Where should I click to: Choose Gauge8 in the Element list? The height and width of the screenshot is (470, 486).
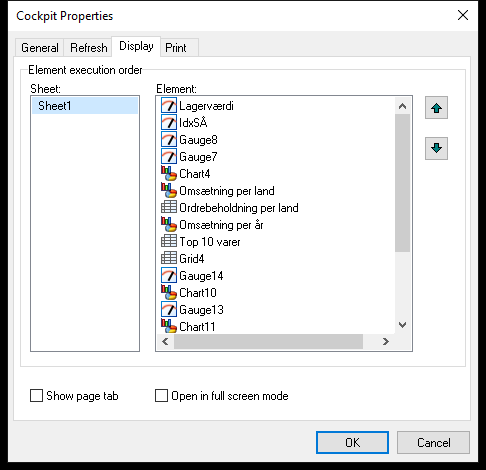[x=198, y=140]
